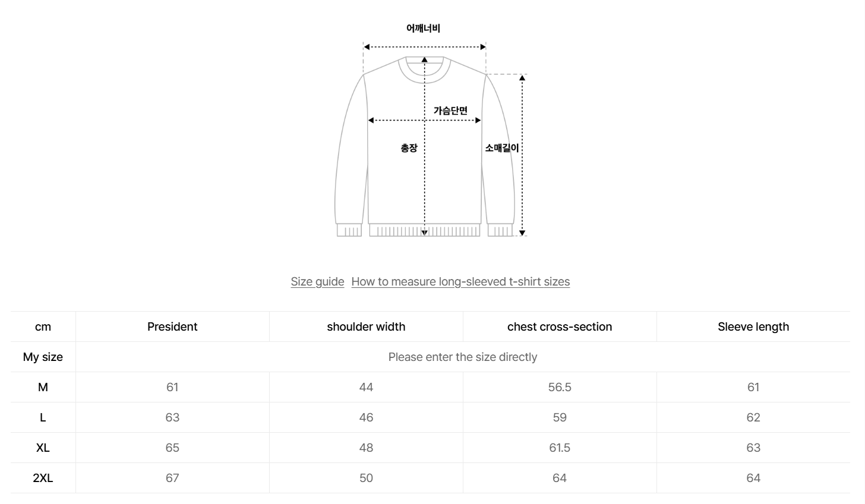Screen dimensions: 865x504
Task: Select the XL size row label
Action: pos(43,448)
